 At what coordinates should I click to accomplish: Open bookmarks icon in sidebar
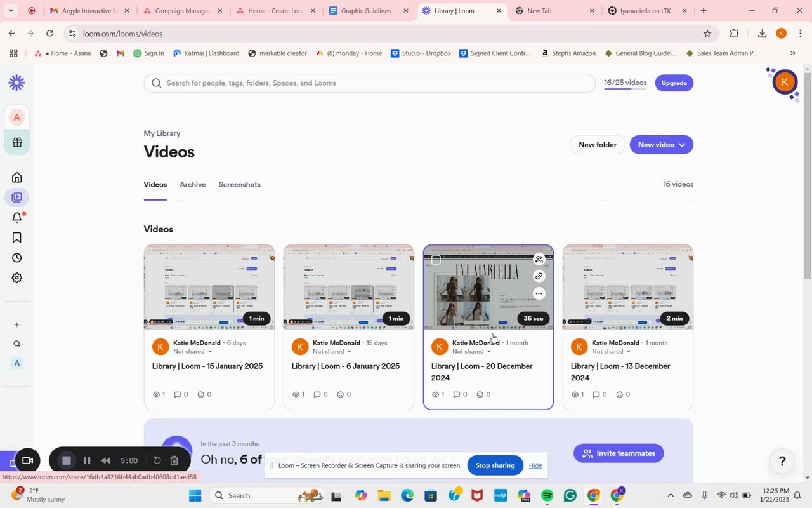[17, 237]
